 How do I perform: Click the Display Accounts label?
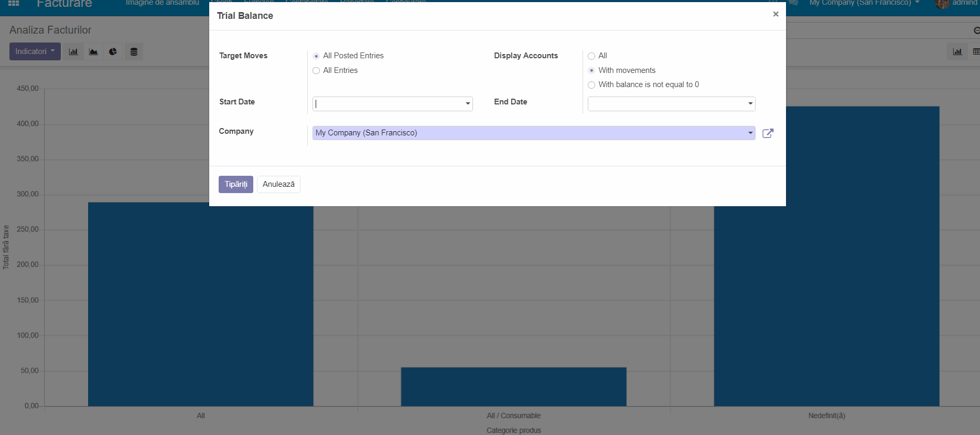(526, 56)
